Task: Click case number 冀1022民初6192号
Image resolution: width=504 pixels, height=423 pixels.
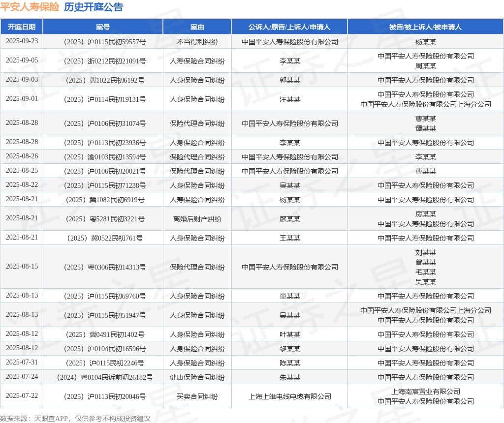Action: point(105,80)
